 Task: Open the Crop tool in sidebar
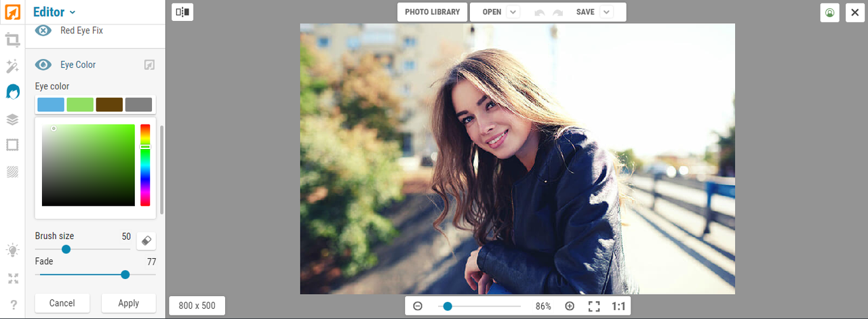[x=12, y=40]
